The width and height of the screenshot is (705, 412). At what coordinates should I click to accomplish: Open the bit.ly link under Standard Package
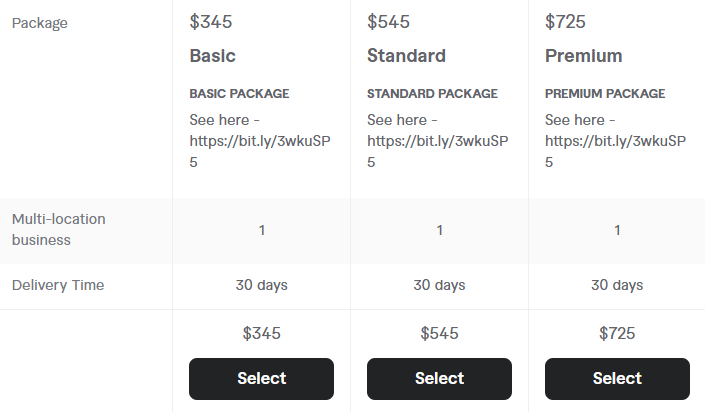point(437,151)
